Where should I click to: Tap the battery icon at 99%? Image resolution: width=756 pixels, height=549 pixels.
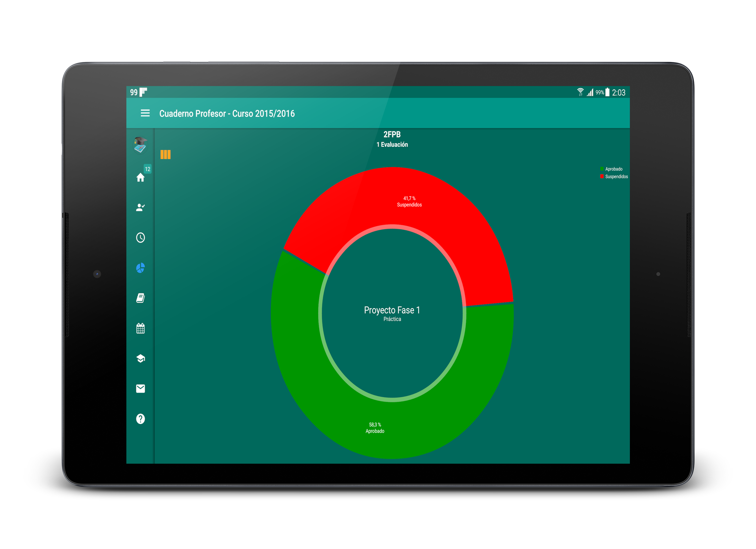[607, 92]
